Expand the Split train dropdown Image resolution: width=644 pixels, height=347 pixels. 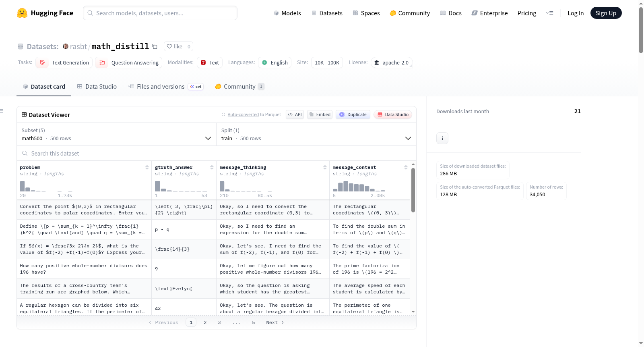click(x=316, y=134)
